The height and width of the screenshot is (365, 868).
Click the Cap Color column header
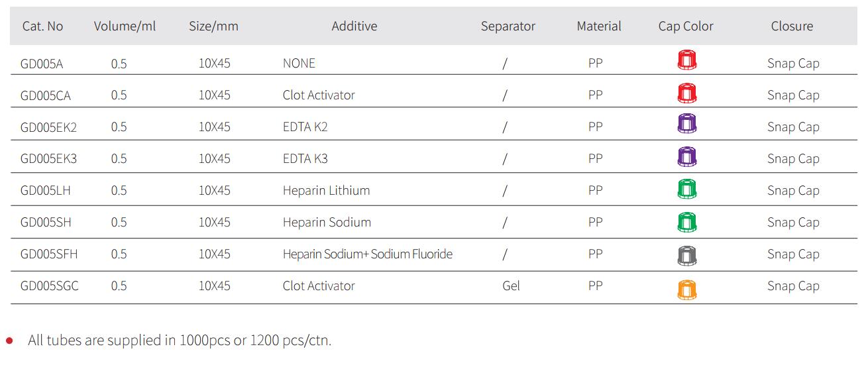(686, 26)
